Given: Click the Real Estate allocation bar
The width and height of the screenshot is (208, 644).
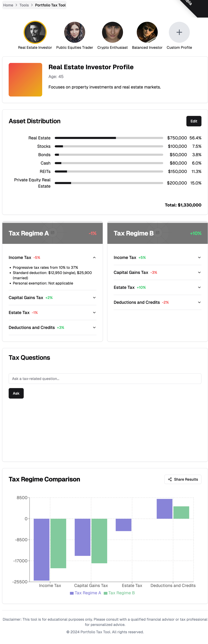Looking at the screenshot, I should (x=109, y=138).
